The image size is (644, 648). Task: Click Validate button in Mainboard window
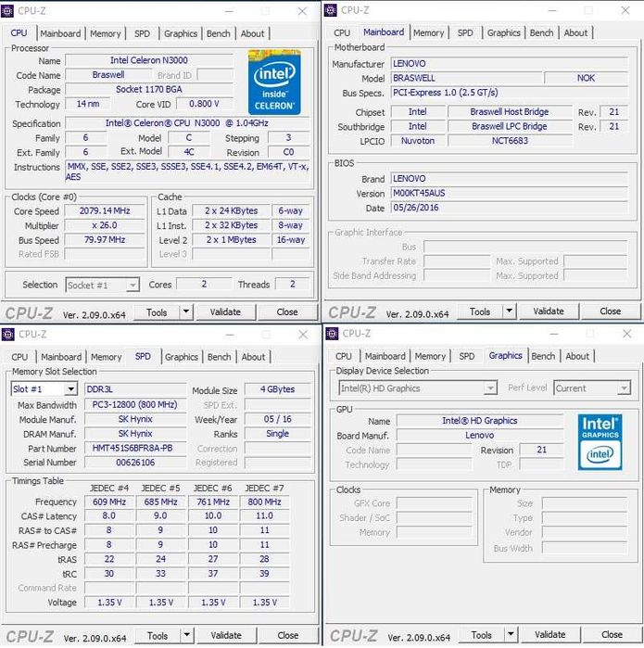click(549, 311)
